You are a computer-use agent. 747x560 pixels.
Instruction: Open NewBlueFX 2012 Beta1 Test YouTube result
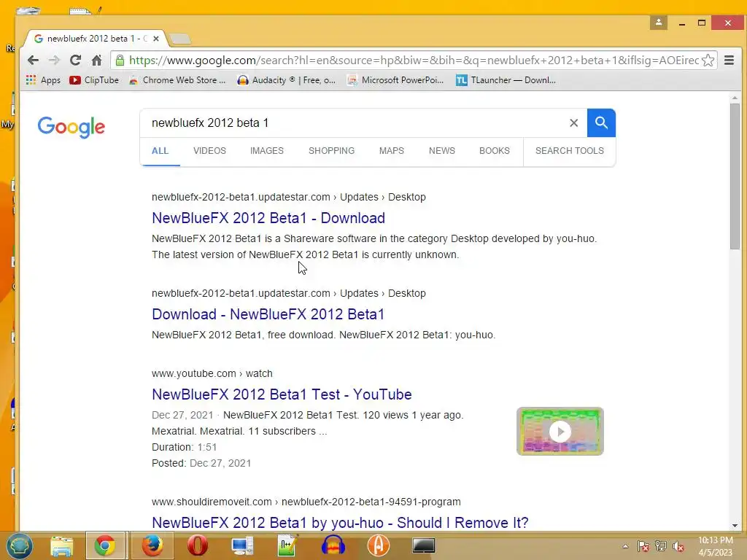coord(282,394)
